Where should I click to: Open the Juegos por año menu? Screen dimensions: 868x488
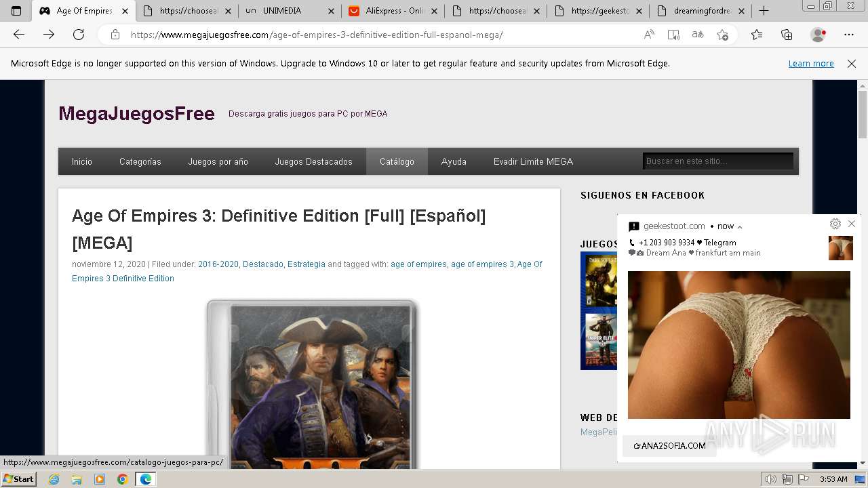[218, 161]
